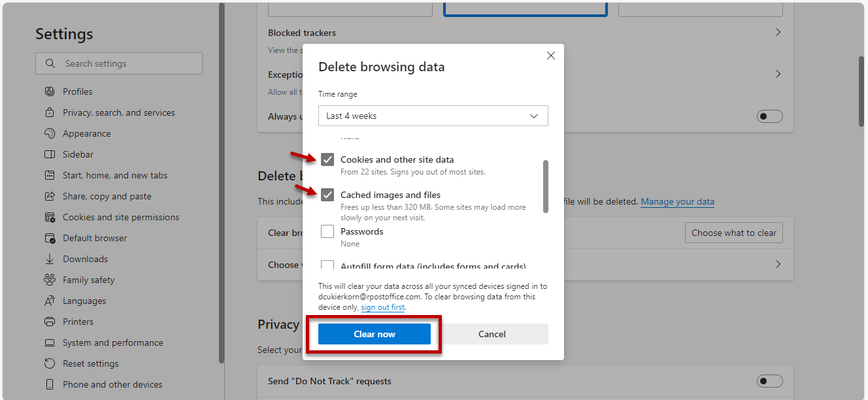Image resolution: width=868 pixels, height=400 pixels.
Task: Click the Reset settings icon
Action: click(50, 363)
